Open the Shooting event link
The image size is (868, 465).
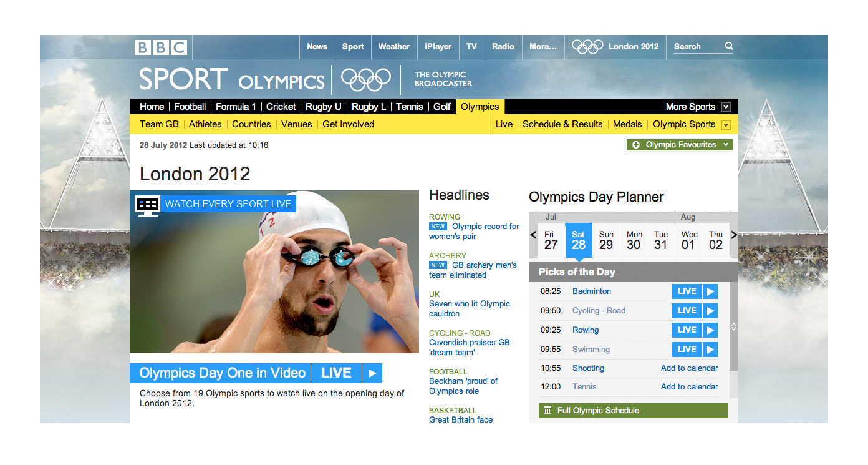pyautogui.click(x=589, y=368)
